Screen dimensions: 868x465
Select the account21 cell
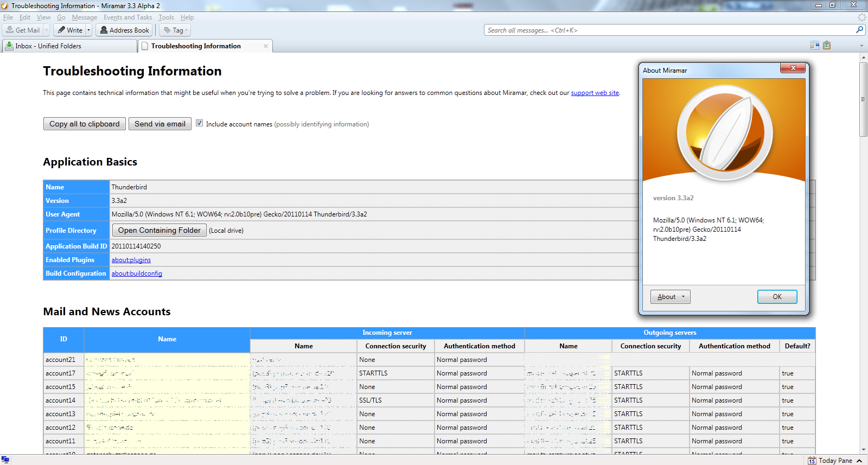tap(63, 360)
